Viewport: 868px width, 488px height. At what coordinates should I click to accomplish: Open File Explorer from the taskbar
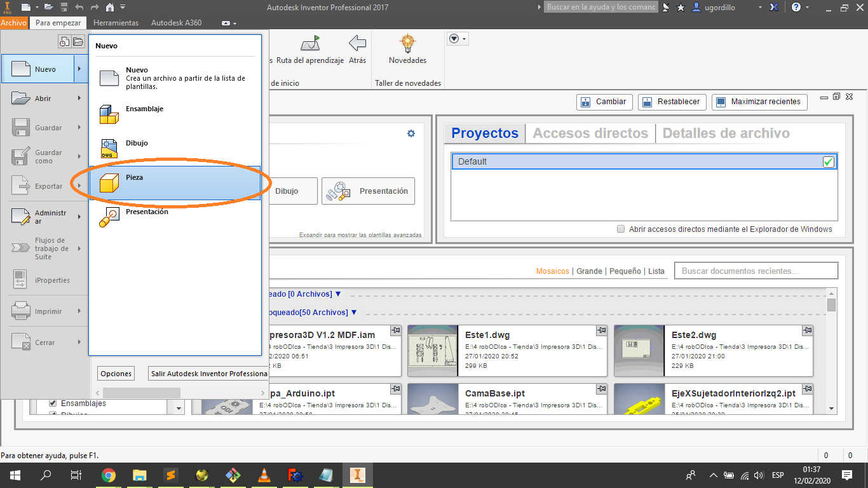click(x=139, y=475)
